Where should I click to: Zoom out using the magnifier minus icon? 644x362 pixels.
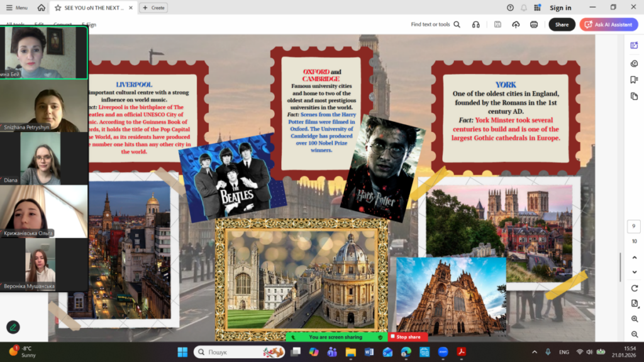[x=634, y=334]
